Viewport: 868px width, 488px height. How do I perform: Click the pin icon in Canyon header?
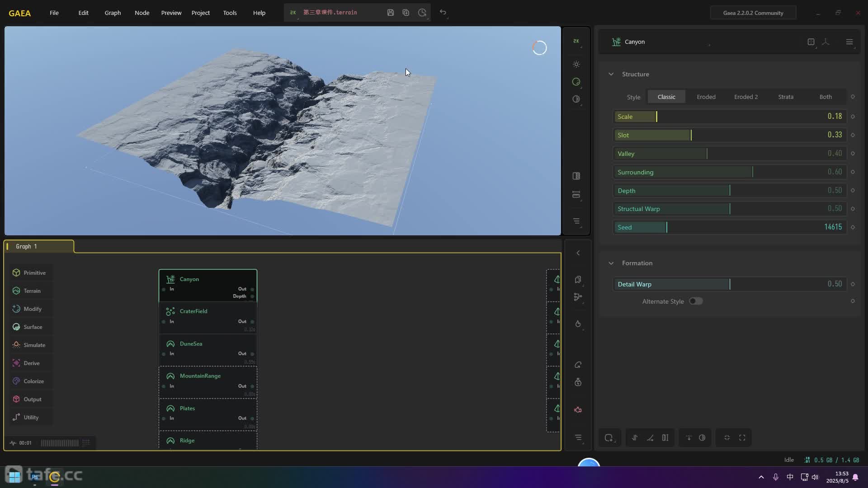(826, 42)
